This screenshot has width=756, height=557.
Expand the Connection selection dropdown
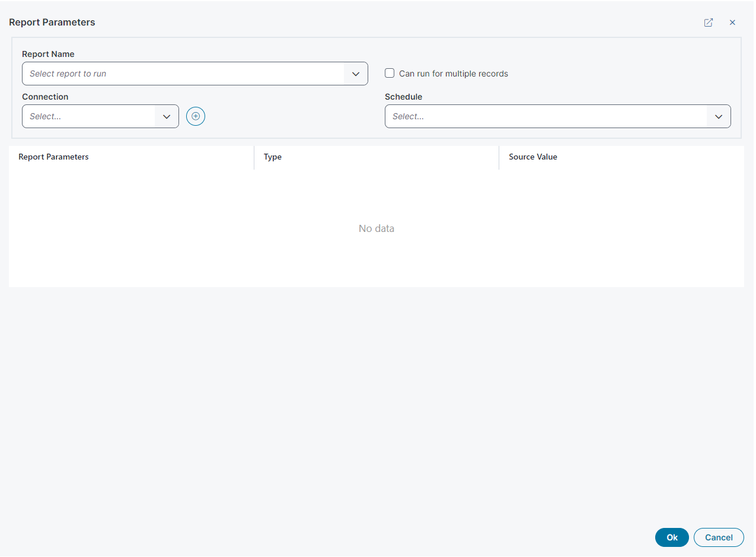[x=100, y=116]
